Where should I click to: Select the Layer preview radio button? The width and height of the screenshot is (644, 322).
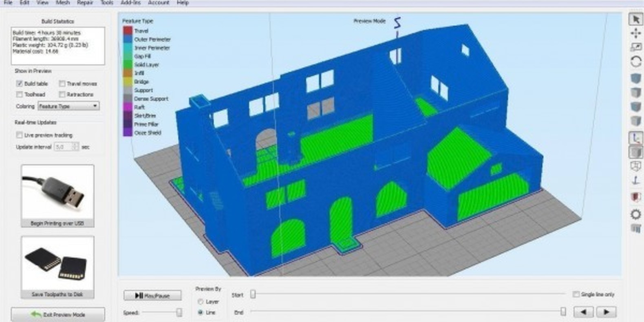[x=200, y=302]
